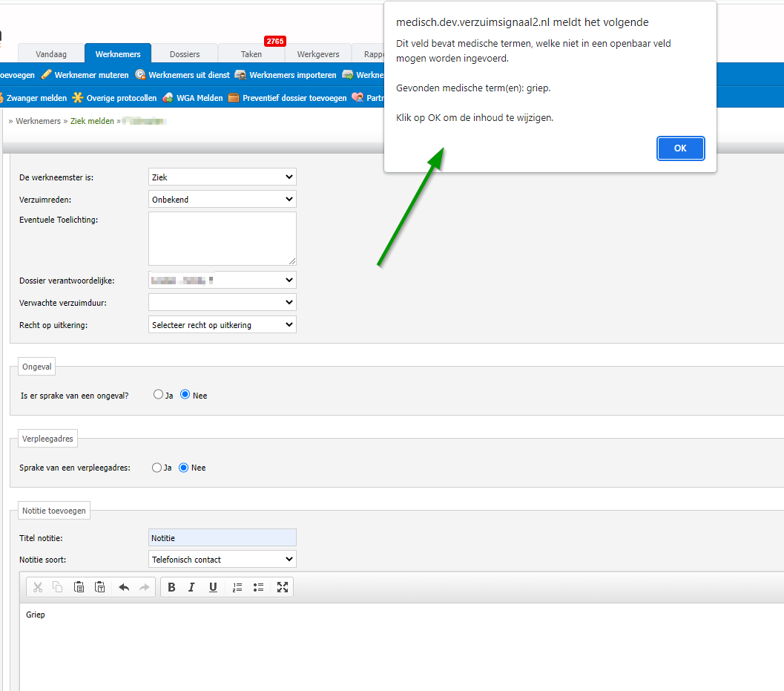Viewport: 784px width, 691px height.
Task: Open Zwanger melden
Action: pyautogui.click(x=36, y=98)
